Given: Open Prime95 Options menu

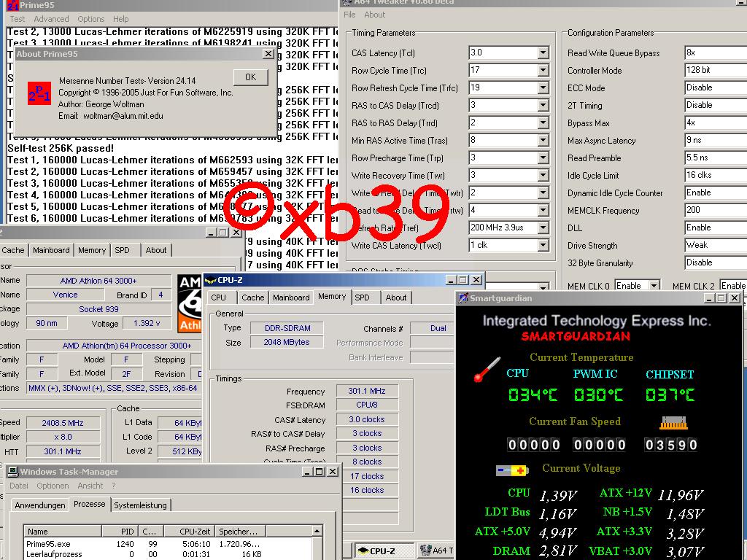Looking at the screenshot, I should (91, 19).
